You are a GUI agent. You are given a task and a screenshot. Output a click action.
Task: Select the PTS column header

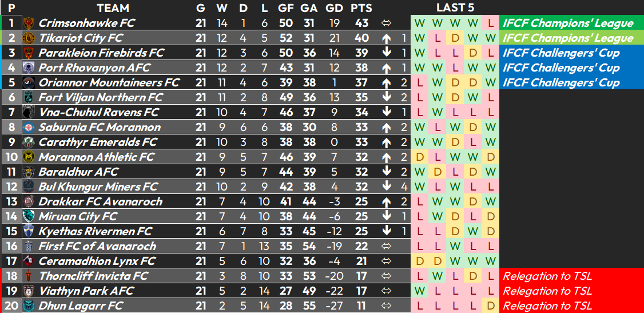click(361, 8)
